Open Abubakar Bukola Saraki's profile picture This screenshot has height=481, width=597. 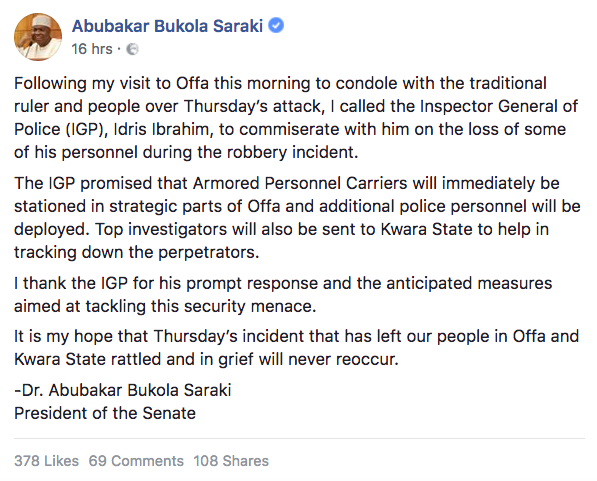[x=38, y=37]
